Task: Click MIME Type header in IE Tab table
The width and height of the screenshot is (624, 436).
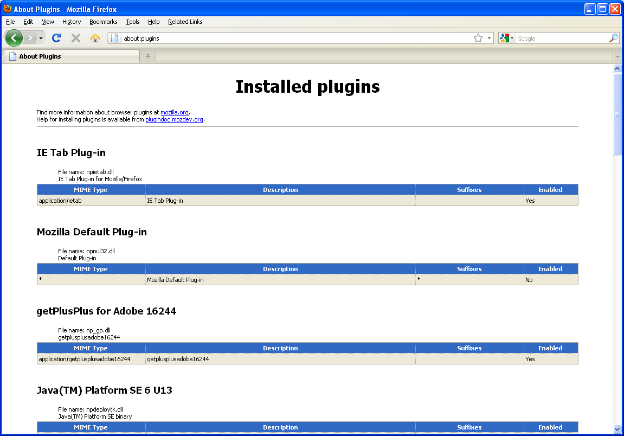Action: (x=91, y=190)
